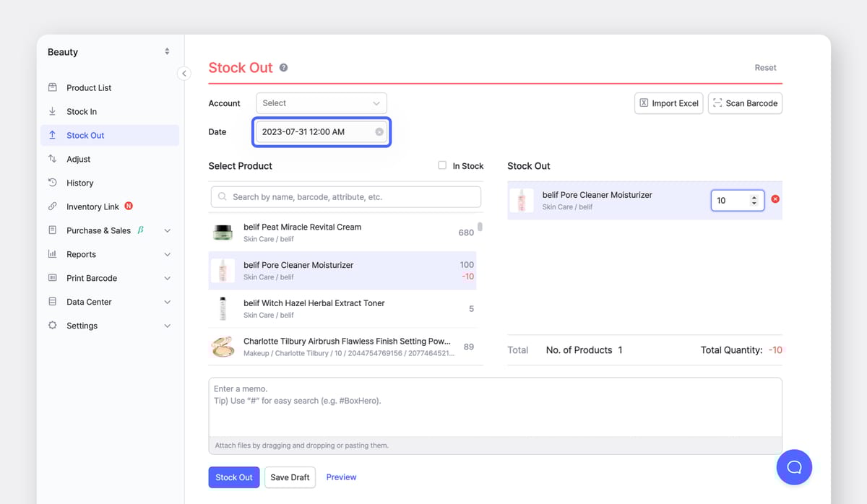Click the Save Draft button
The width and height of the screenshot is (867, 504).
pos(290,477)
